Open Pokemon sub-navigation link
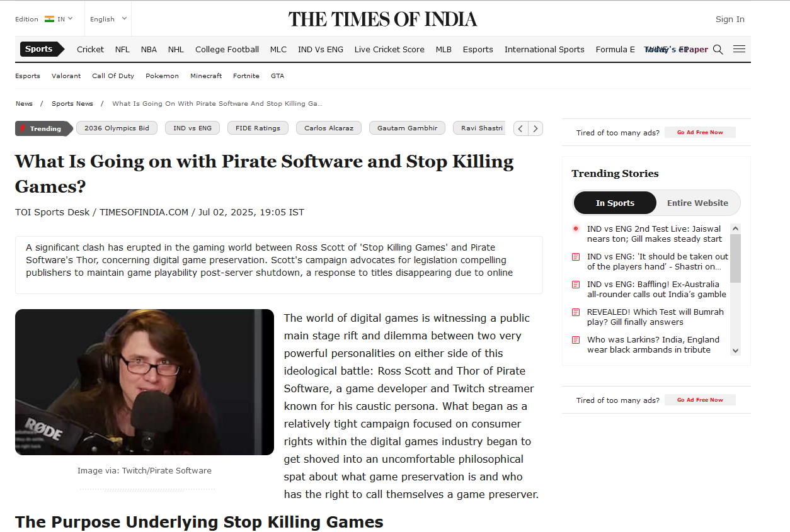790x532 pixels. pyautogui.click(x=162, y=76)
